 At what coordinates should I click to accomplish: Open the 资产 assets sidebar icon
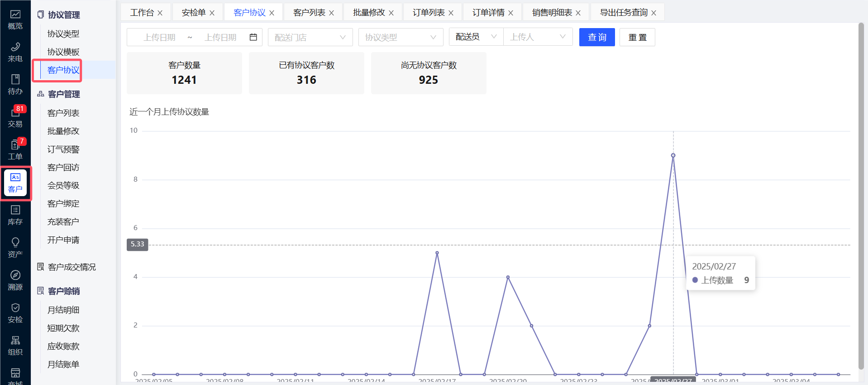click(15, 248)
